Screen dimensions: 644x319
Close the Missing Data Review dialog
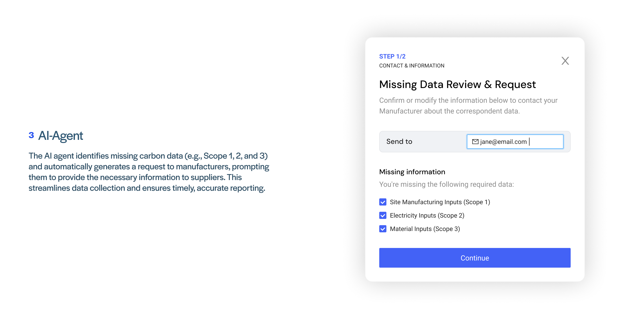(x=565, y=61)
